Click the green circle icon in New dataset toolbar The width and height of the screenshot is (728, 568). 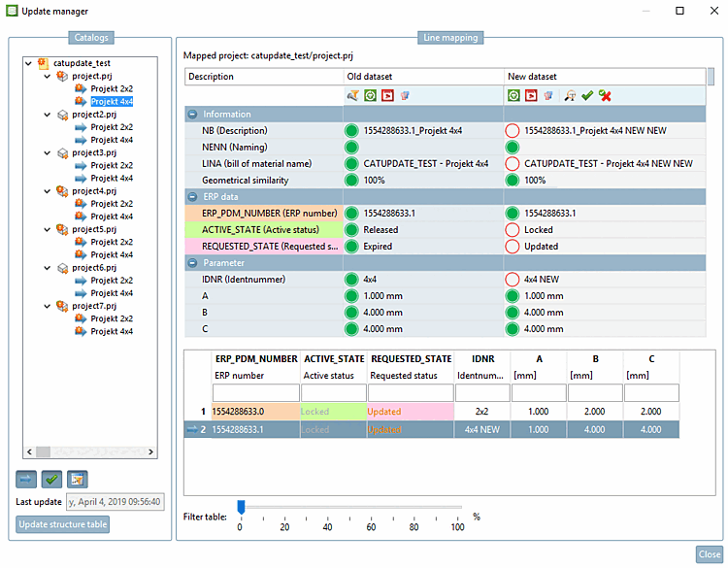point(513,95)
